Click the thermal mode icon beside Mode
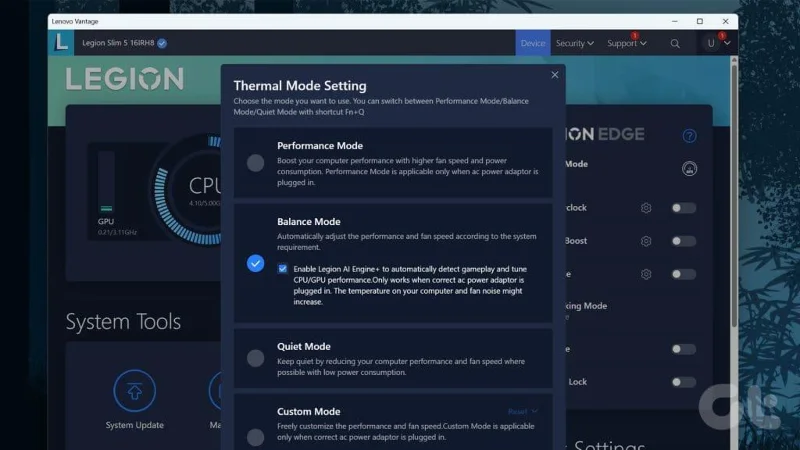800x450 pixels. 689,168
